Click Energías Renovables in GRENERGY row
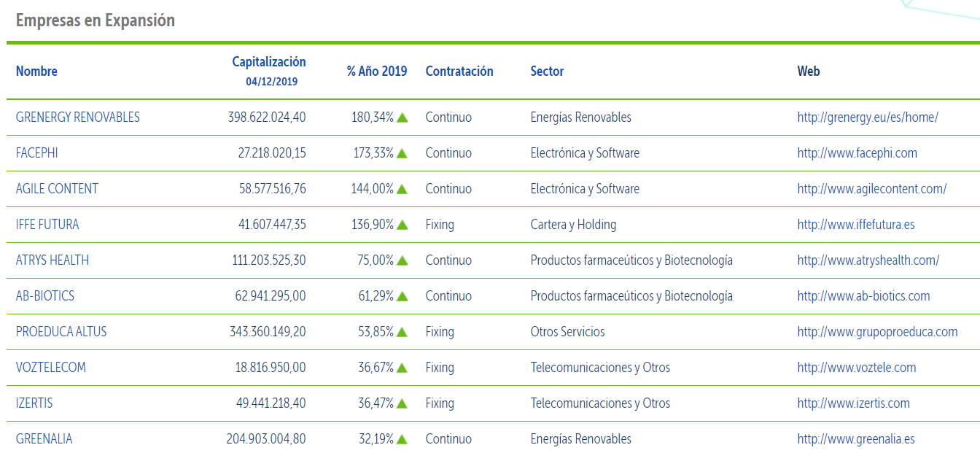This screenshot has height=453, width=980. click(581, 117)
